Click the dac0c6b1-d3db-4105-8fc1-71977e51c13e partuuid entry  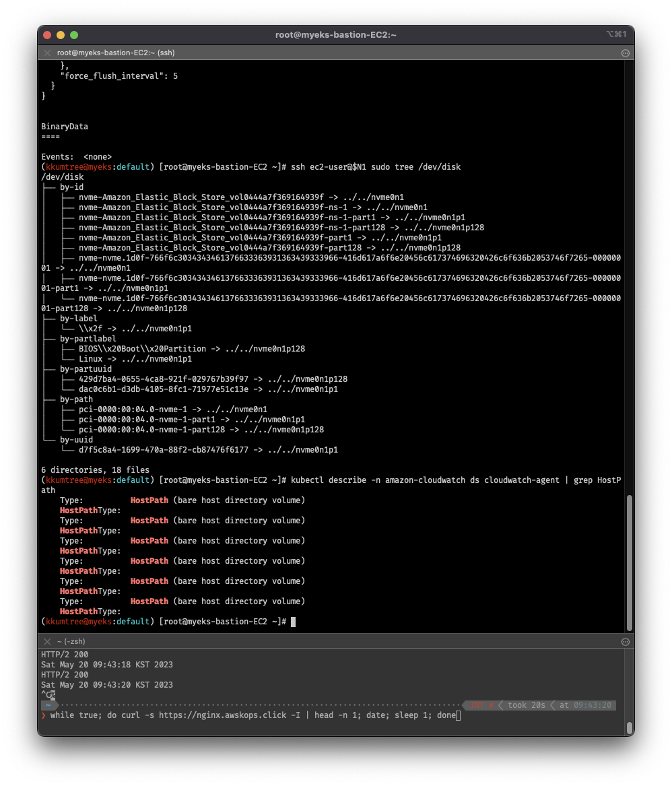pos(208,389)
